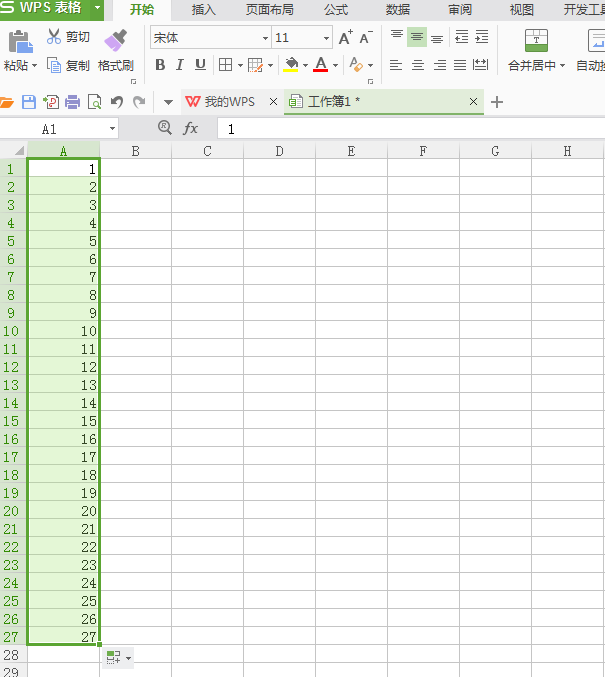Expand border style dropdown arrow
The image size is (605, 677).
tap(240, 66)
